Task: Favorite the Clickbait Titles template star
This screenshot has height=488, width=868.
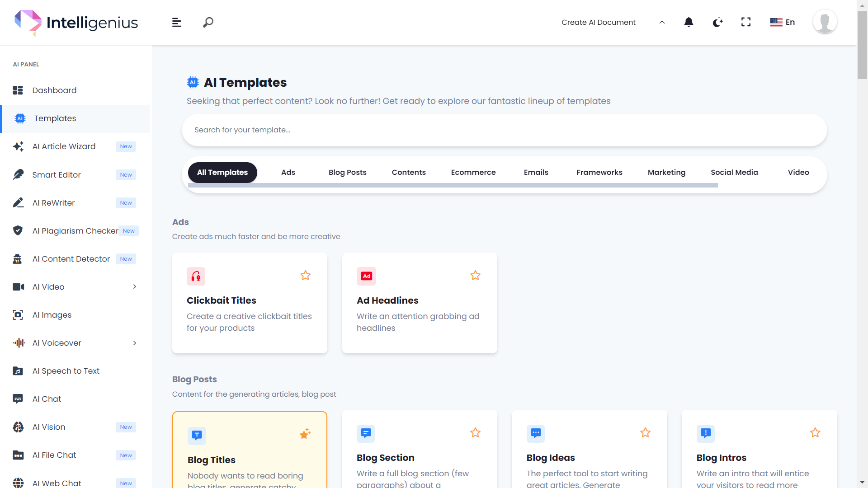Action: (x=306, y=275)
